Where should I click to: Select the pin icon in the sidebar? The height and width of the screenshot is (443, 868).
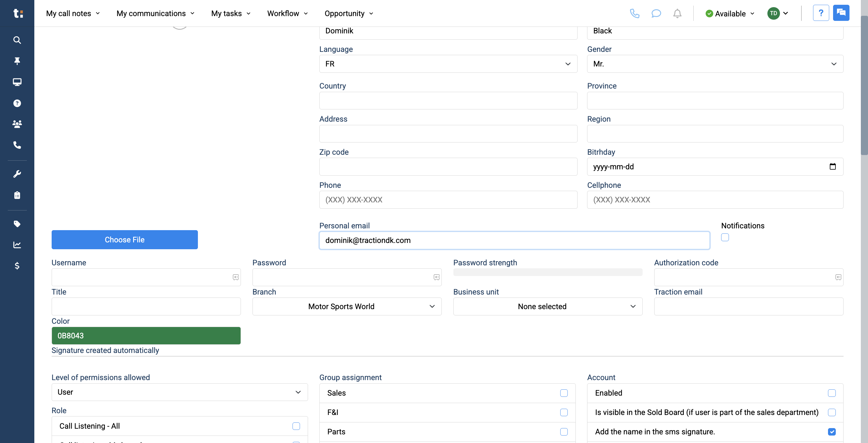[17, 61]
